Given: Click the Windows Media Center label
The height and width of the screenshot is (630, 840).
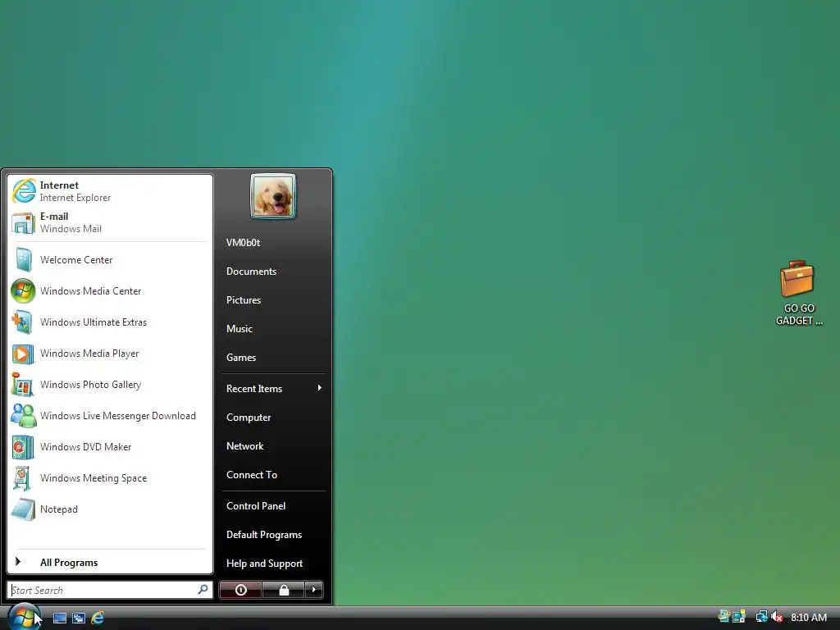Looking at the screenshot, I should click(90, 291).
